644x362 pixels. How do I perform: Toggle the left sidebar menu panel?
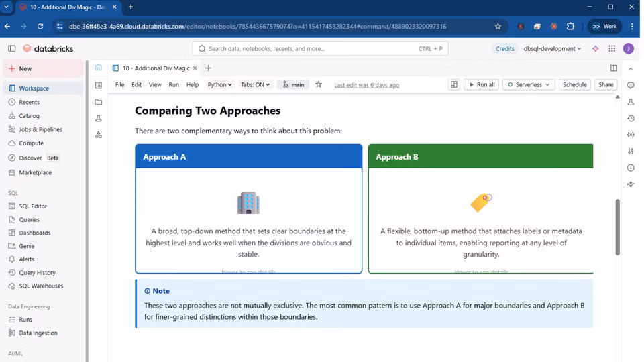pyautogui.click(x=11, y=49)
